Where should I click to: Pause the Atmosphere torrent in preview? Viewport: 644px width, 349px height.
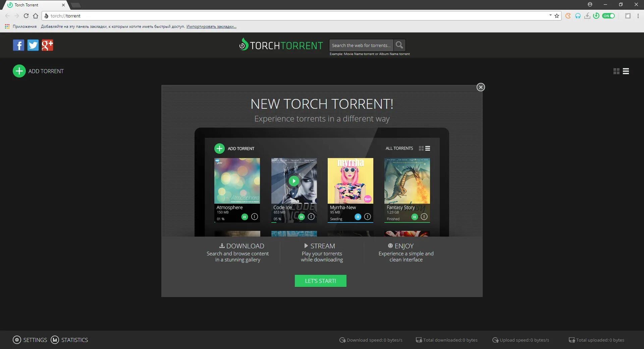(x=245, y=217)
